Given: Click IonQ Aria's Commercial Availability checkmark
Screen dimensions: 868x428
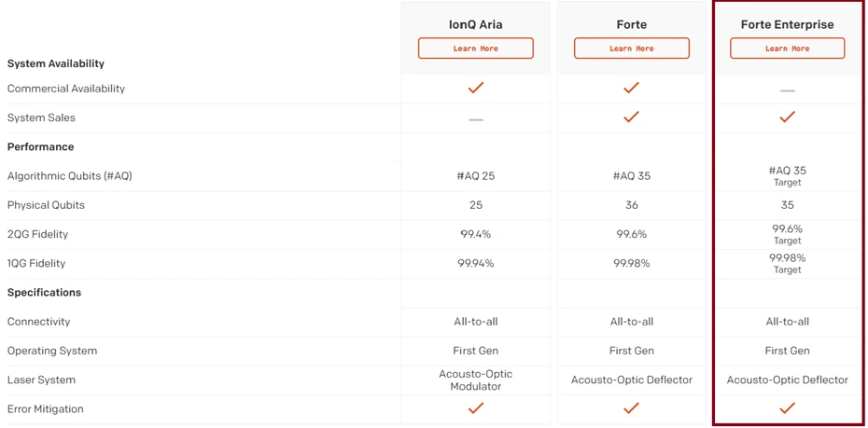Looking at the screenshot, I should 476,88.
